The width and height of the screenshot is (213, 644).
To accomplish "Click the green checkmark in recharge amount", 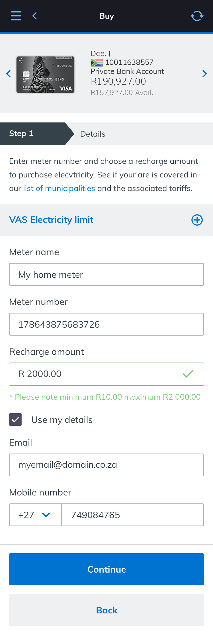I will click(188, 374).
